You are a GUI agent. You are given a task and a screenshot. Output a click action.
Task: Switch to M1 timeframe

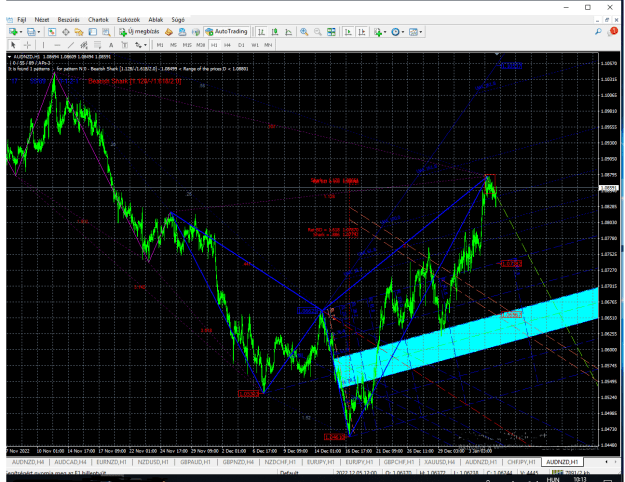click(160, 45)
